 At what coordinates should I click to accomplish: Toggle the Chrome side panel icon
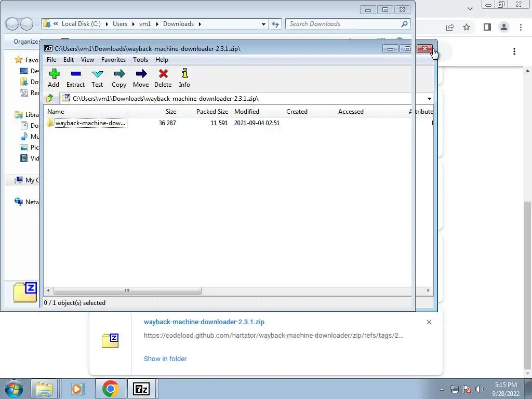pos(487,27)
